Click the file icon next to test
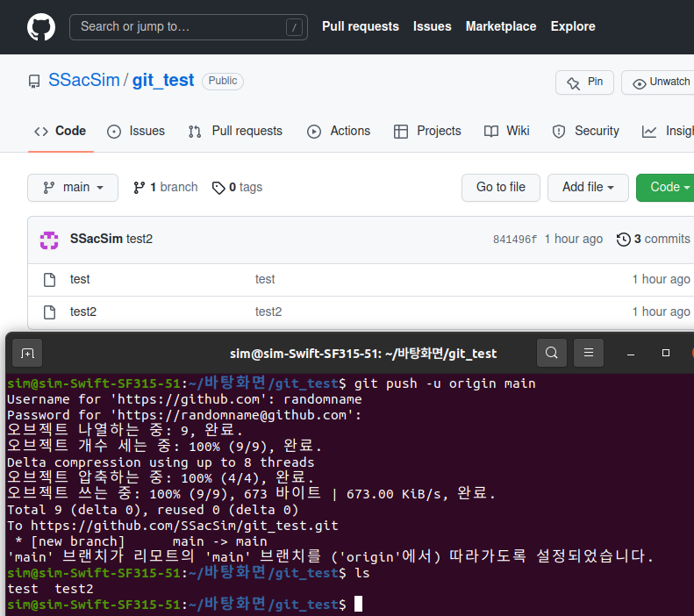 point(49,280)
